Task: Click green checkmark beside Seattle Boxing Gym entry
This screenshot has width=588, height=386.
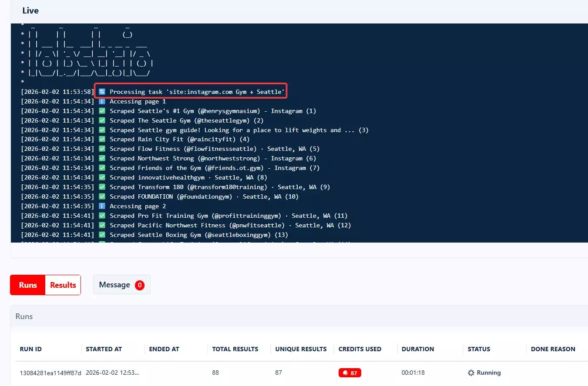Action: (102, 235)
